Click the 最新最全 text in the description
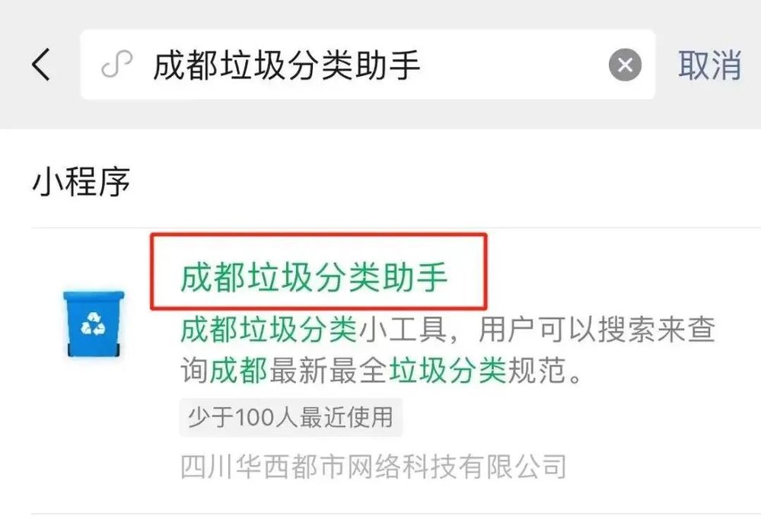 [x=329, y=371]
